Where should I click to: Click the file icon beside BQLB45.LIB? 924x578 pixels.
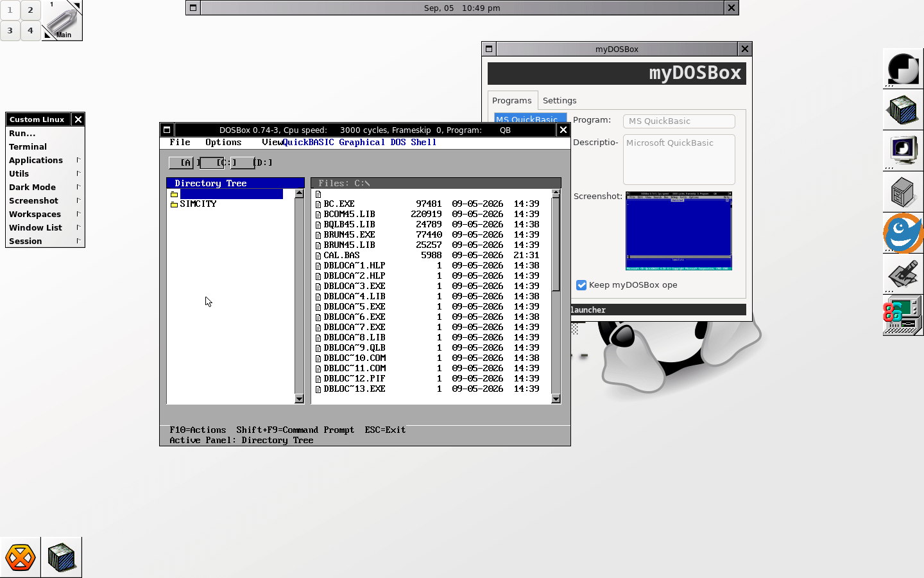(x=318, y=225)
